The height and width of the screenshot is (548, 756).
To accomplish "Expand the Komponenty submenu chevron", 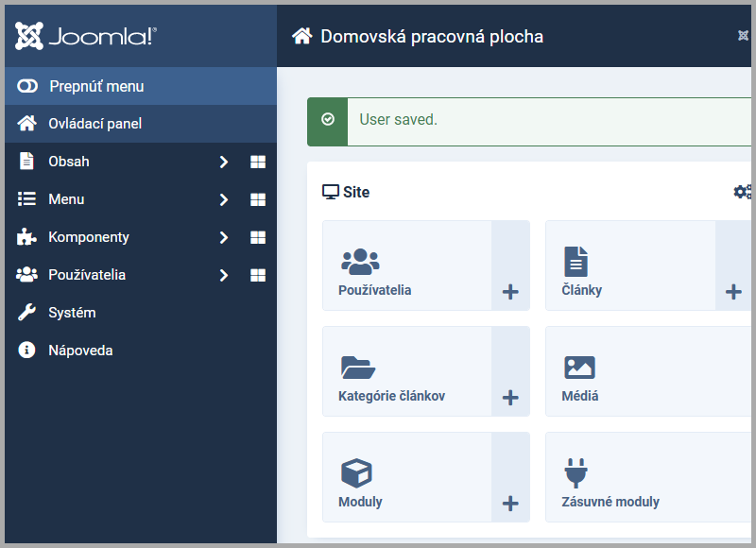I will pyautogui.click(x=224, y=236).
